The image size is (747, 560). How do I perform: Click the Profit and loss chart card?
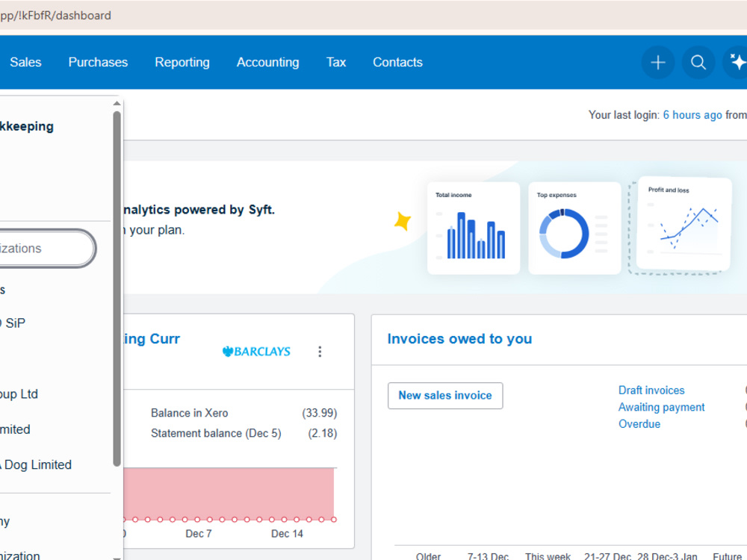[684, 223]
